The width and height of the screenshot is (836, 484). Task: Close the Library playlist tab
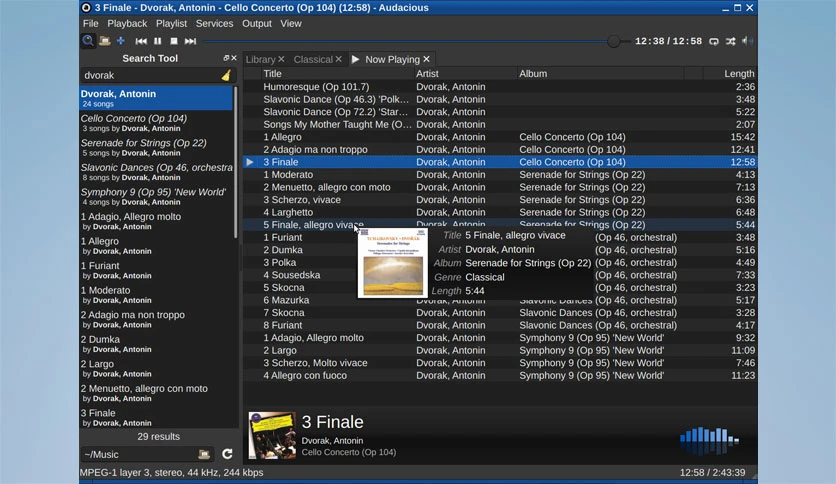click(x=282, y=59)
